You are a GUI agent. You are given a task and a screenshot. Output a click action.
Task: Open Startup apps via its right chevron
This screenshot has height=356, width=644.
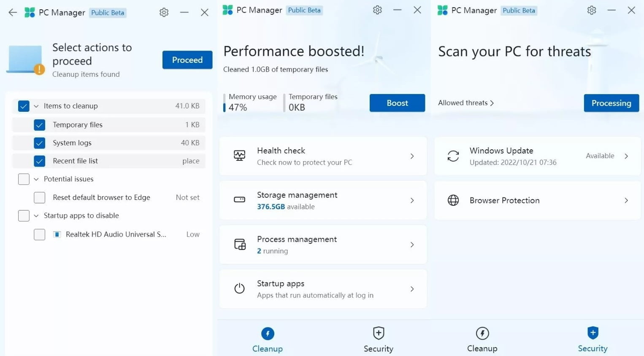click(412, 289)
